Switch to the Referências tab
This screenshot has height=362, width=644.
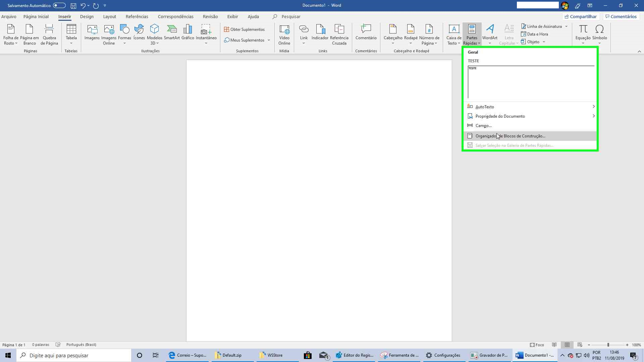137,16
